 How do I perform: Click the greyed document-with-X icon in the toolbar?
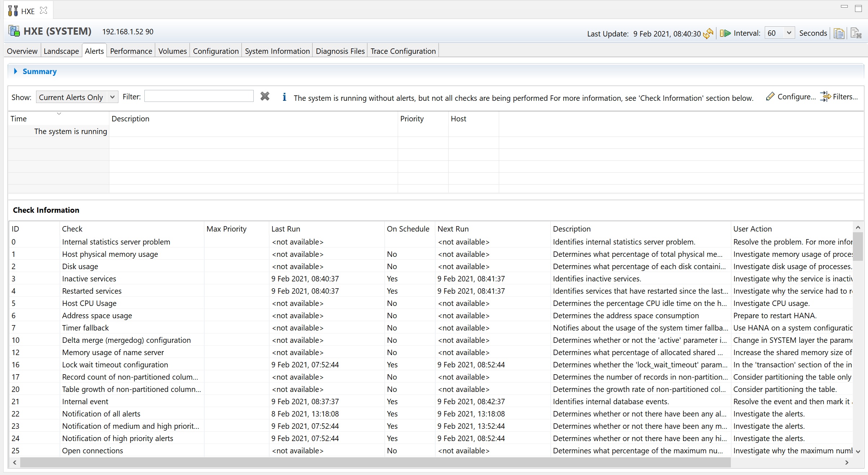[x=856, y=34]
